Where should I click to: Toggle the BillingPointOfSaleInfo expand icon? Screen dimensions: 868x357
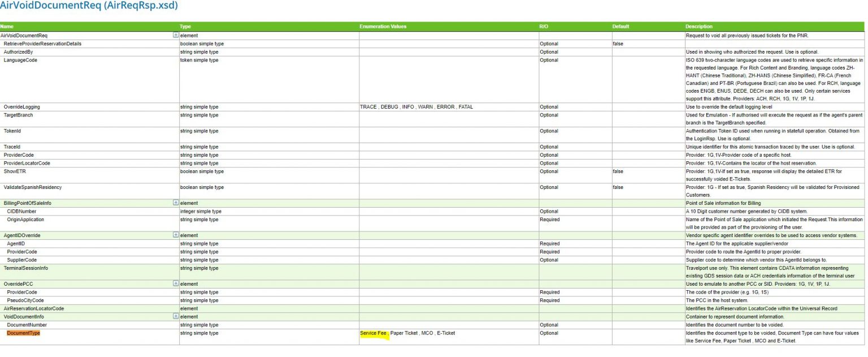click(x=175, y=203)
